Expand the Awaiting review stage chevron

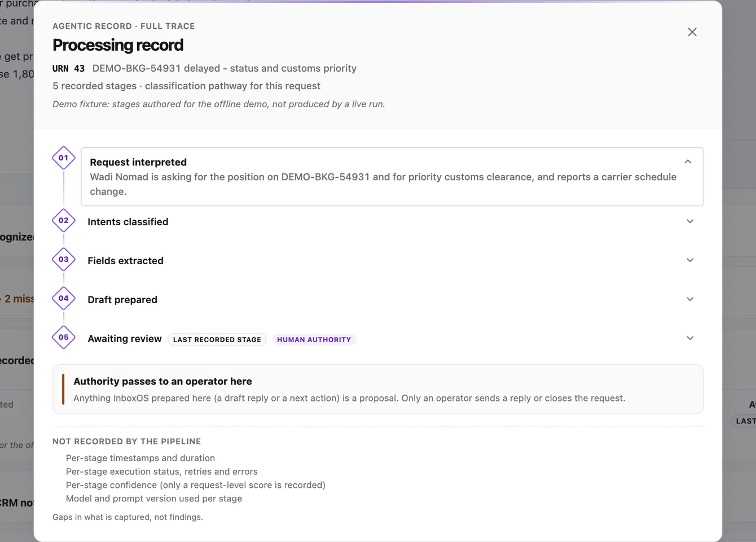690,338
